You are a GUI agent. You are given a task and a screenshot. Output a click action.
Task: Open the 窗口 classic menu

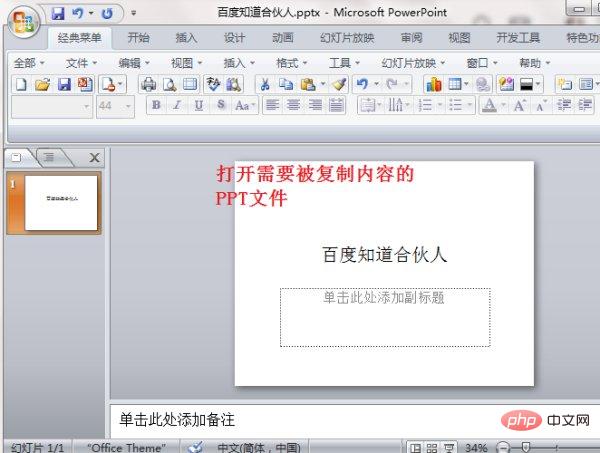point(481,63)
